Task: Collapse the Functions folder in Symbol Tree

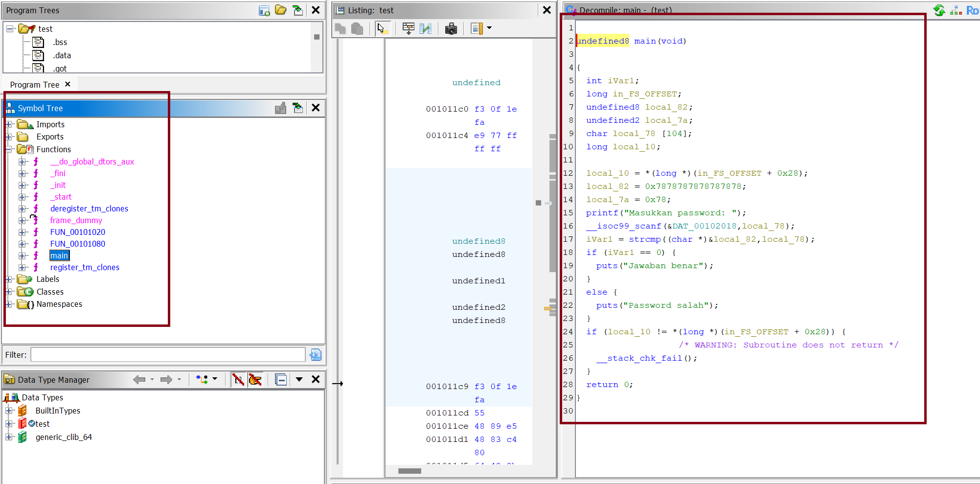Action: (9, 149)
